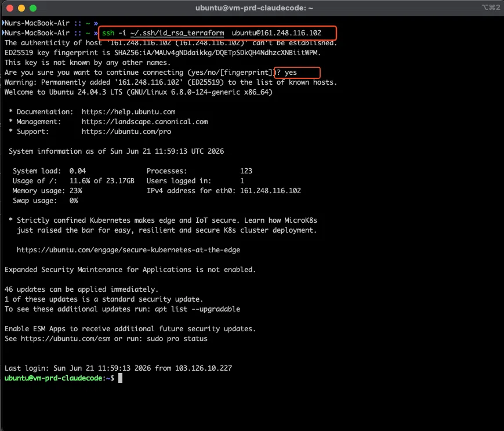This screenshot has width=504, height=431.
Task: Click the key path ~/.ssh/id_rsa_terraform
Action: tap(177, 33)
